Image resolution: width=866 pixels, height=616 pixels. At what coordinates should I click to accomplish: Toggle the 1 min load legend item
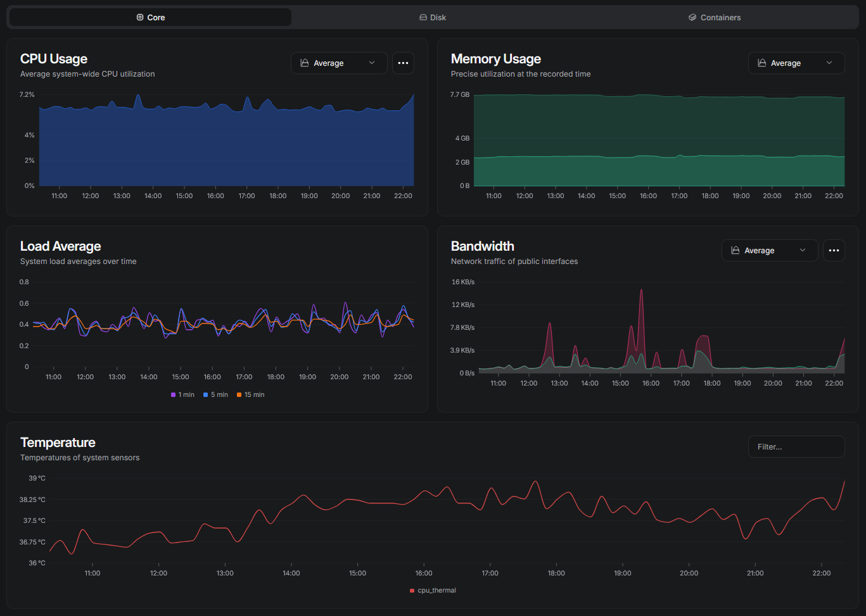pyautogui.click(x=182, y=394)
